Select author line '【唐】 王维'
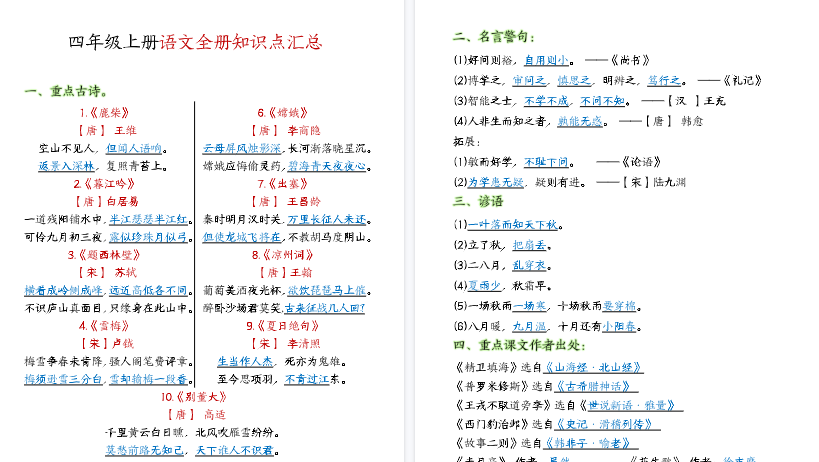The height and width of the screenshot is (462, 819). coord(107,131)
